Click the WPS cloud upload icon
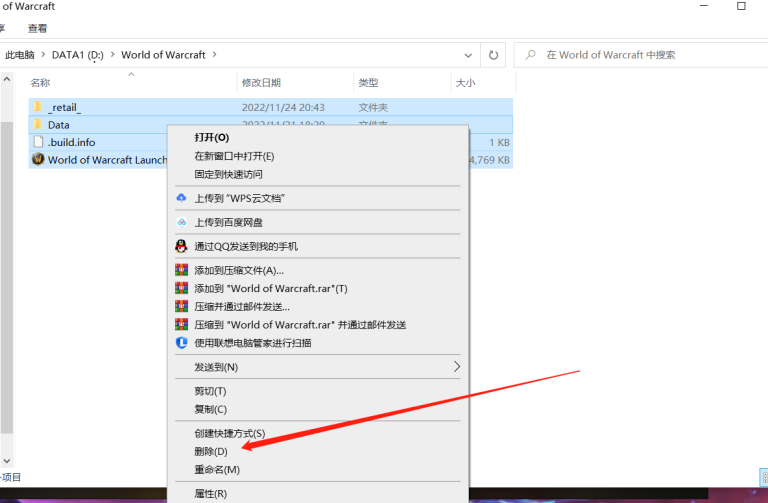768x503 pixels. (182, 198)
